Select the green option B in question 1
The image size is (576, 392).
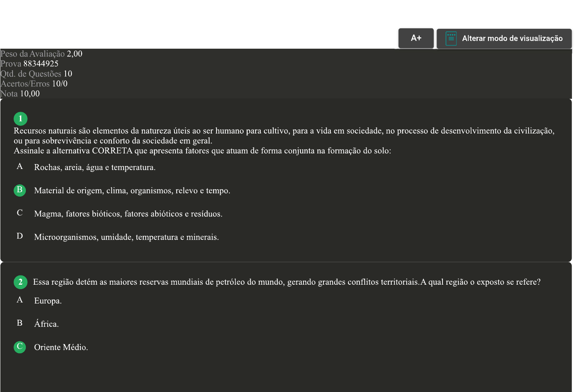click(x=20, y=190)
